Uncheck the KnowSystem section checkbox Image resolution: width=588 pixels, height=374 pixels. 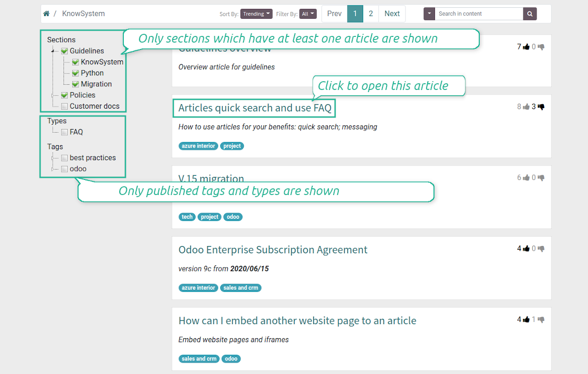coord(75,62)
